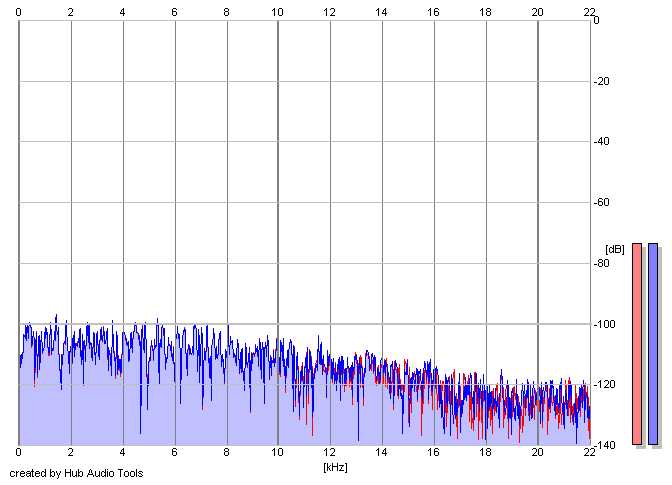
Task: Choose the 16 kHz label on top axis
Action: [x=433, y=10]
